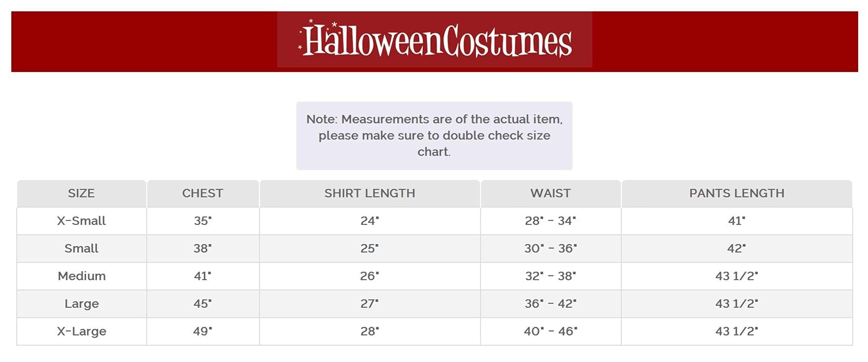Image resolution: width=868 pixels, height=362 pixels.
Task: Click the HalloweenCostumes logo
Action: [x=434, y=40]
